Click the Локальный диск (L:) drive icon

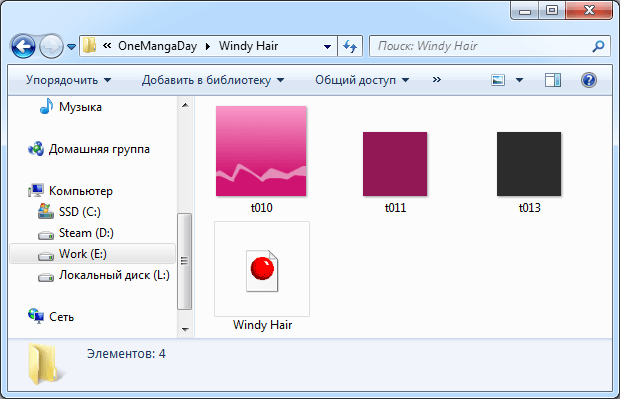point(46,277)
